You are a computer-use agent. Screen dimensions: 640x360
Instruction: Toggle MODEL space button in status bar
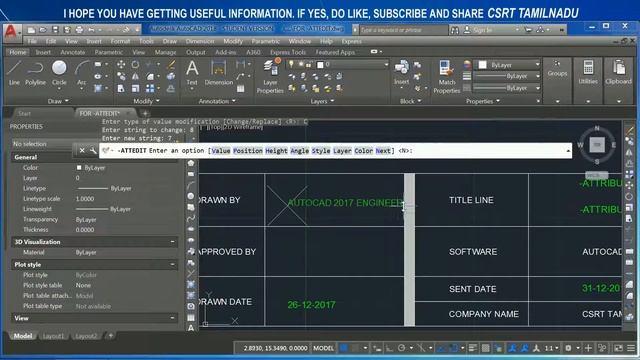323,348
